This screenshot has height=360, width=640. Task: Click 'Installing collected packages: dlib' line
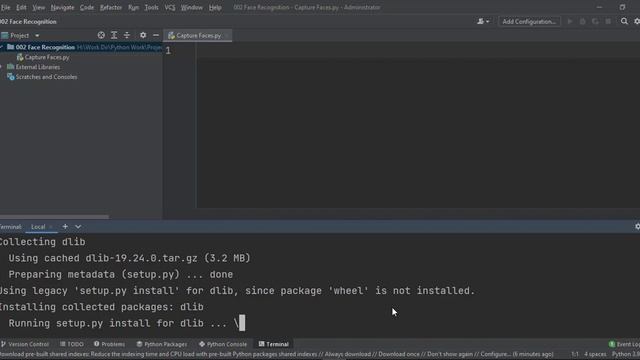(x=102, y=307)
